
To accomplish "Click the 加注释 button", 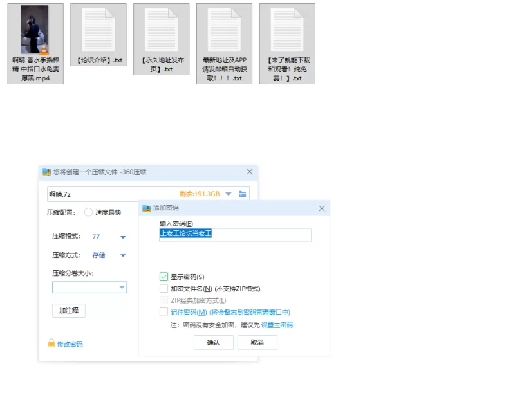I will tap(69, 311).
